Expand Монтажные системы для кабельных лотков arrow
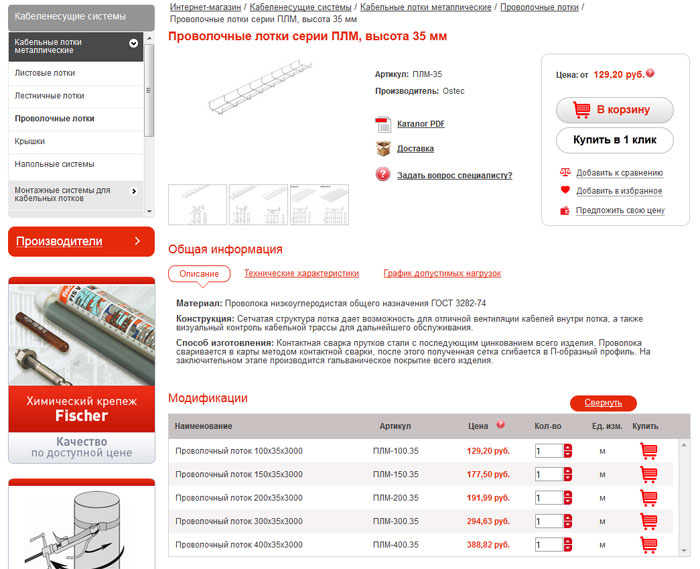The image size is (700, 569). (133, 191)
